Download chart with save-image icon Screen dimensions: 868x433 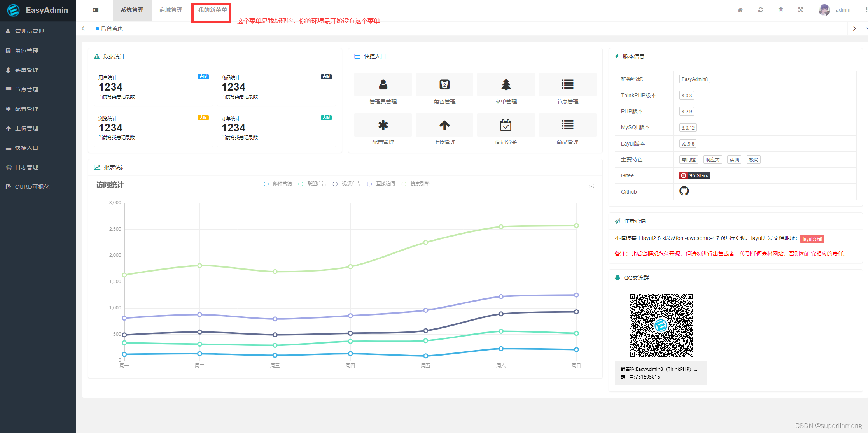591,186
